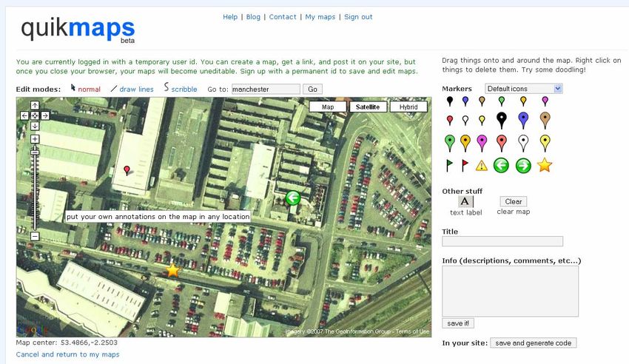Click Cancel and return to my maps
The image size is (629, 364).
point(68,354)
